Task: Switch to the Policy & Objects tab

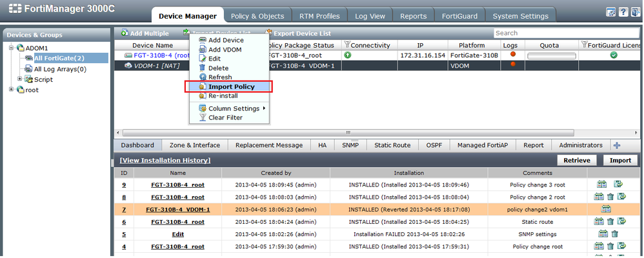Action: point(257,16)
